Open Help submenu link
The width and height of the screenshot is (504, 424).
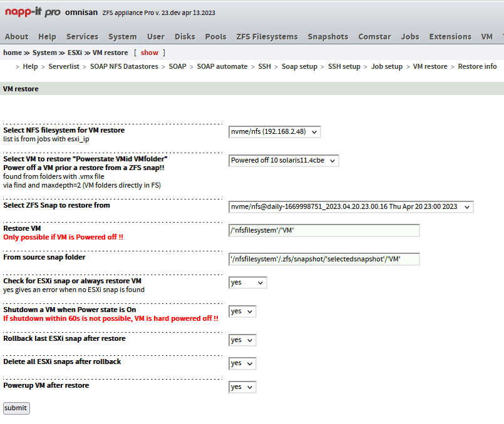click(30, 66)
